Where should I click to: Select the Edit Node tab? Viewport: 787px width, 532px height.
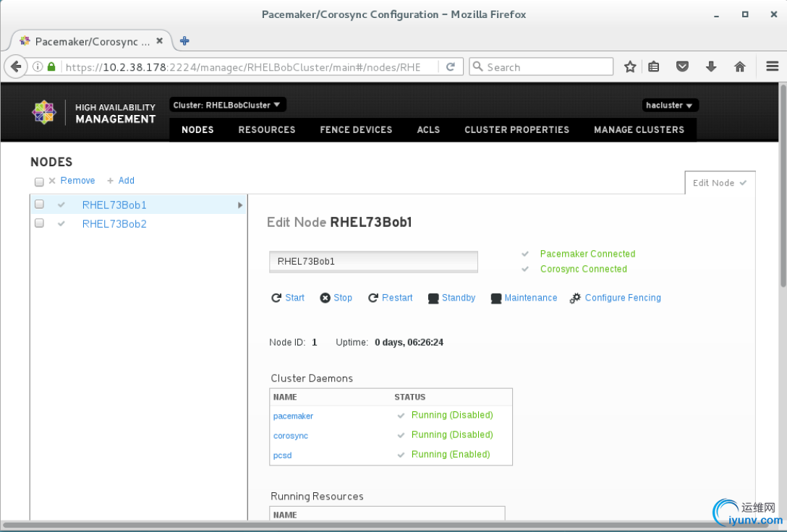(x=720, y=183)
